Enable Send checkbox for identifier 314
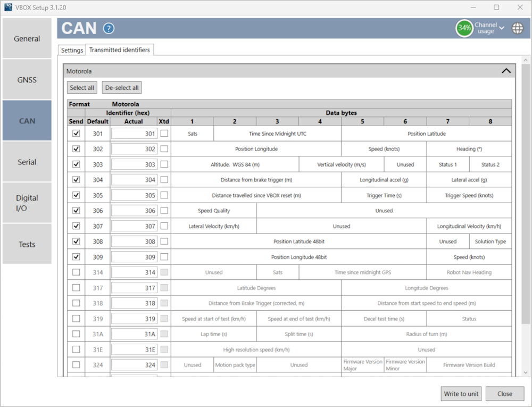This screenshot has width=532, height=407. coord(76,272)
